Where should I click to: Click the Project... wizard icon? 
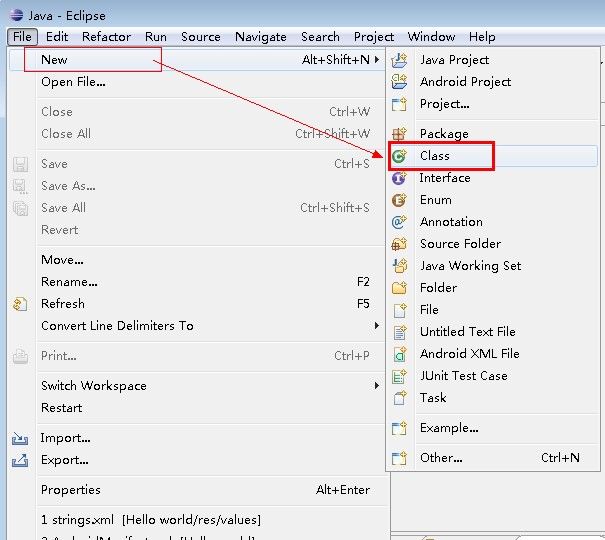click(x=399, y=104)
